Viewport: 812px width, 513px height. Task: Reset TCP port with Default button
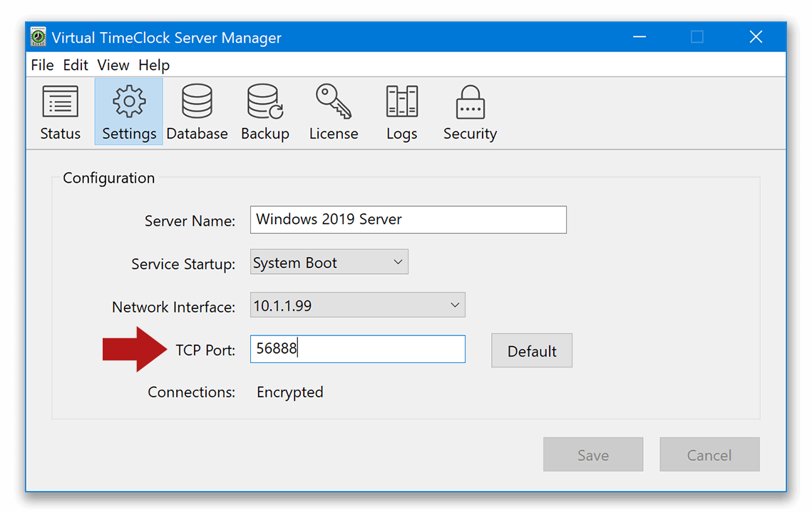(532, 351)
